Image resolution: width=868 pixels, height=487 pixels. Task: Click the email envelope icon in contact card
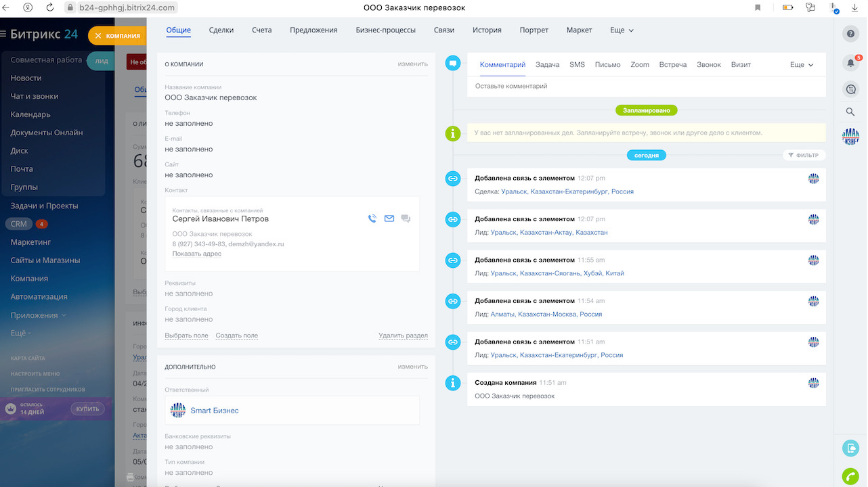(x=389, y=218)
